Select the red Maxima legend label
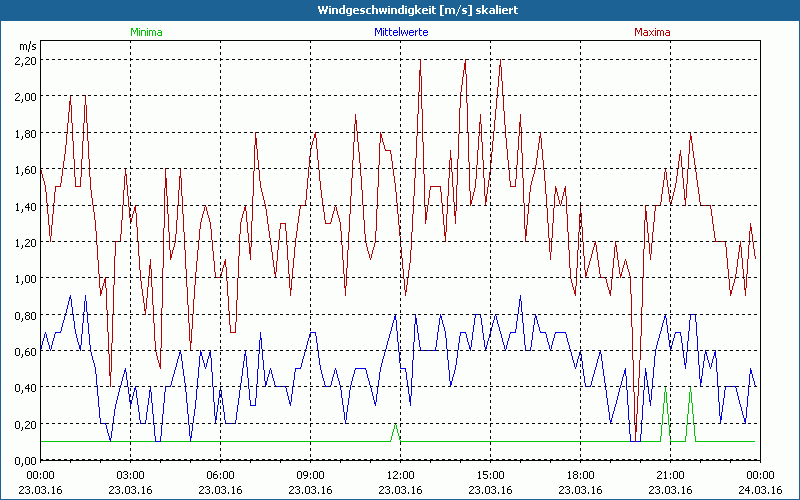The width and height of the screenshot is (800, 500). pyautogui.click(x=653, y=32)
